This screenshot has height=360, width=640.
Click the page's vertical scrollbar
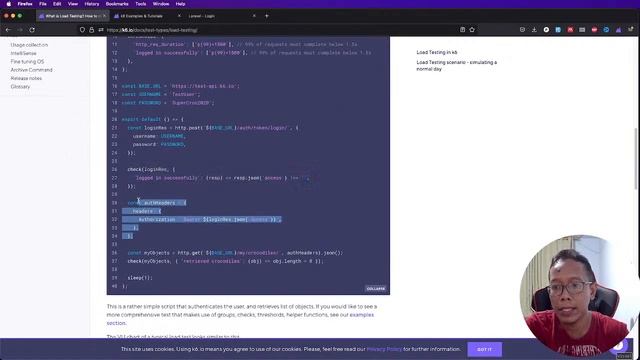[x=636, y=159]
